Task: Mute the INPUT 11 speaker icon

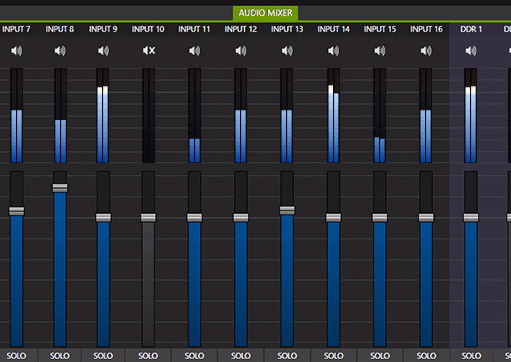Action: [x=194, y=51]
